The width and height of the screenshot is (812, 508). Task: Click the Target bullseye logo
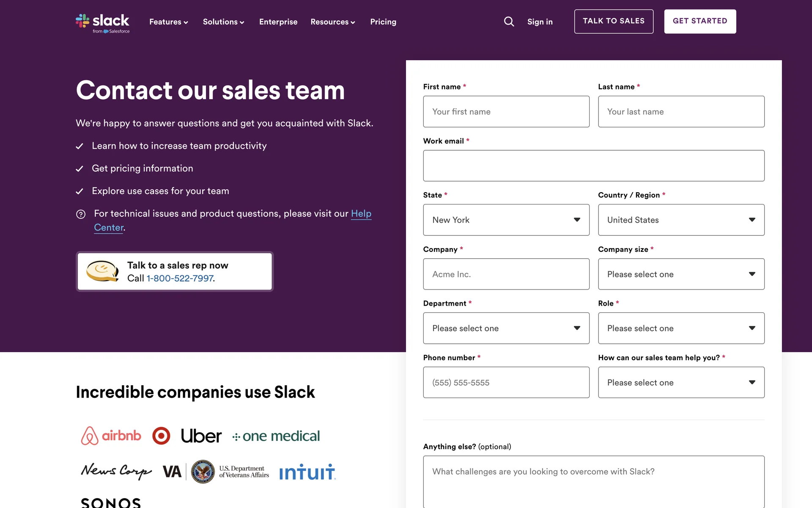pyautogui.click(x=161, y=436)
